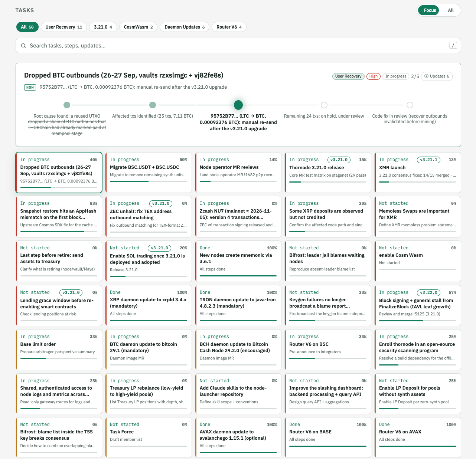Open the Snapshot restore AppHash mismatch card

coord(59,217)
